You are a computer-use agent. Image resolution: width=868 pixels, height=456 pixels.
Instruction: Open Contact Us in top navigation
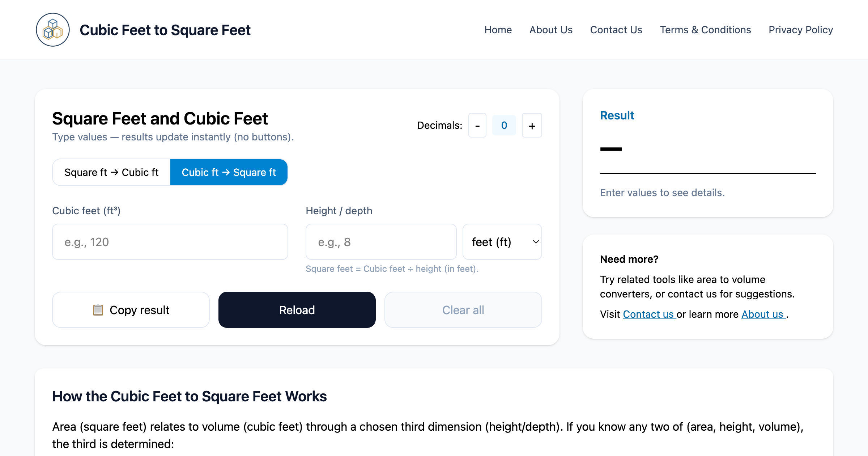pos(616,30)
